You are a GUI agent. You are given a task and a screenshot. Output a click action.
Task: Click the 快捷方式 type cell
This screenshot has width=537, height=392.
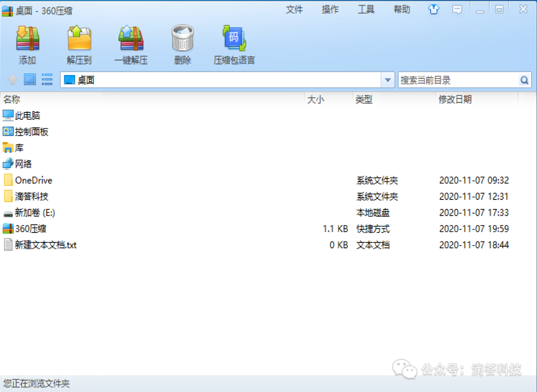(373, 229)
